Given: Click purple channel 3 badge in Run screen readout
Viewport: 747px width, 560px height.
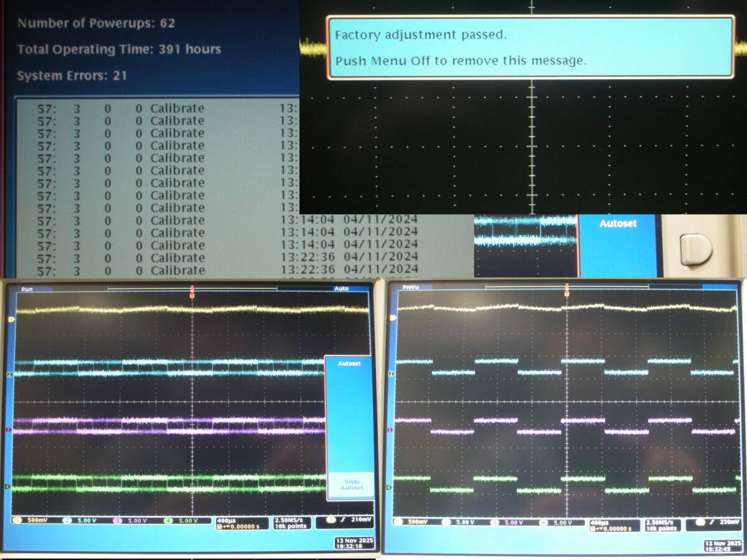Looking at the screenshot, I should pyautogui.click(x=118, y=520).
